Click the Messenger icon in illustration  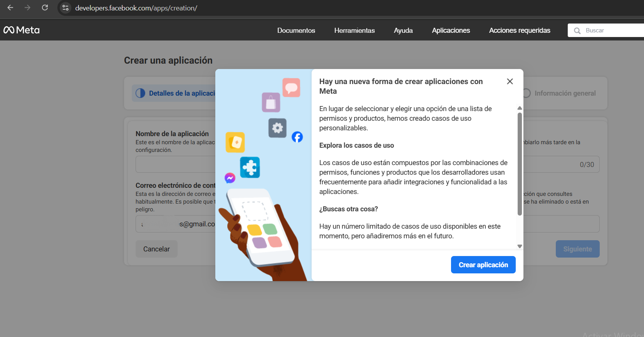point(230,178)
